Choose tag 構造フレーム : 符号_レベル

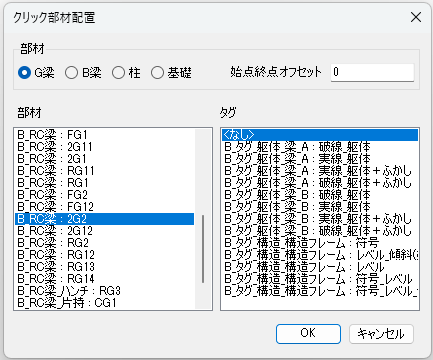(x=320, y=279)
